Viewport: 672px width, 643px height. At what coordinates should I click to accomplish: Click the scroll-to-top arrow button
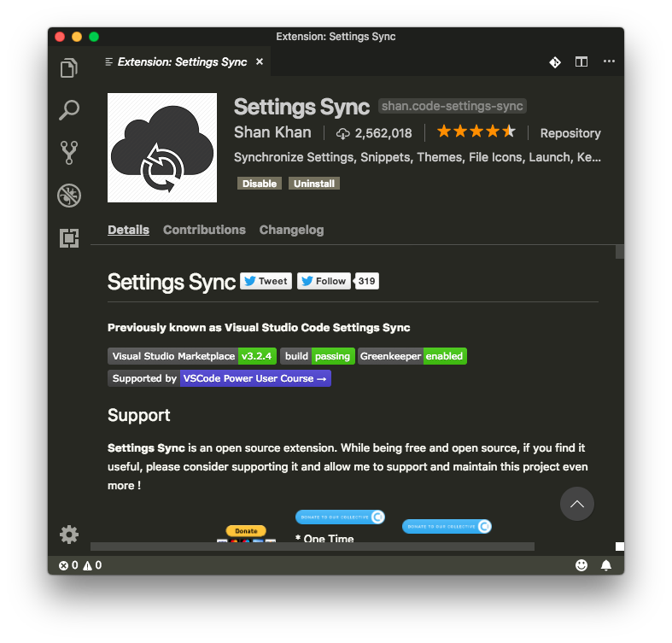tap(577, 504)
